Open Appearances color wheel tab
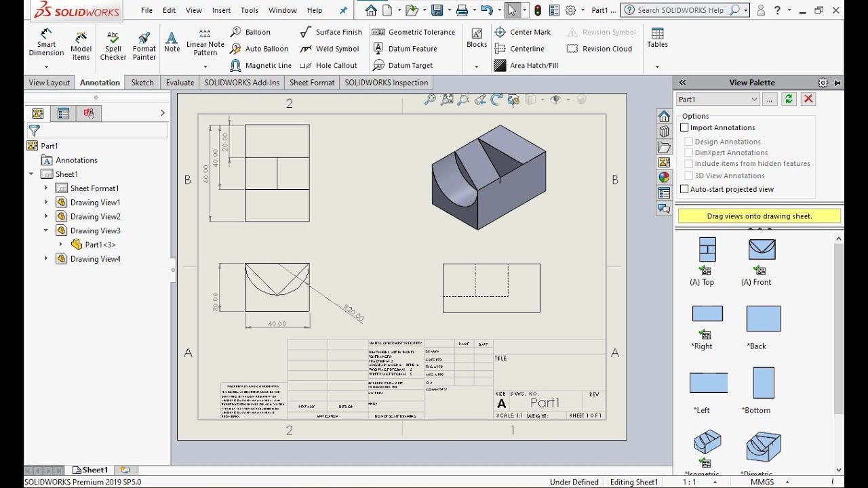The width and height of the screenshot is (868, 488). click(664, 178)
